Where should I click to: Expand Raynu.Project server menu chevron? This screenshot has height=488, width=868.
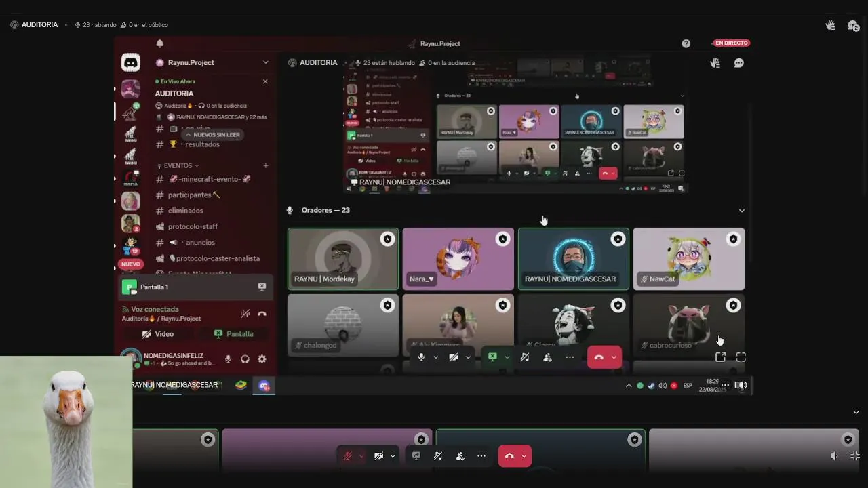point(265,62)
